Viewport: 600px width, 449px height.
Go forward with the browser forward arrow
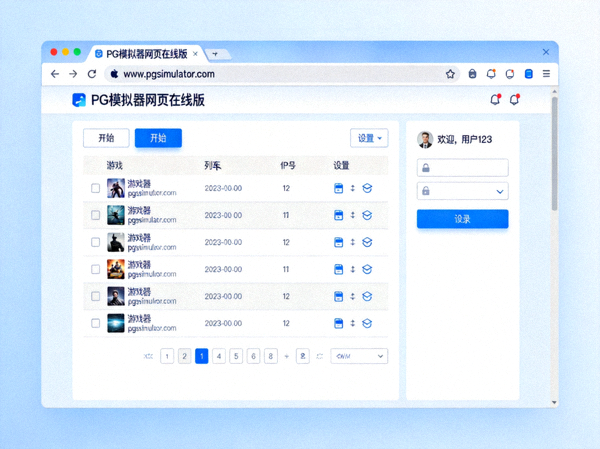click(x=73, y=74)
